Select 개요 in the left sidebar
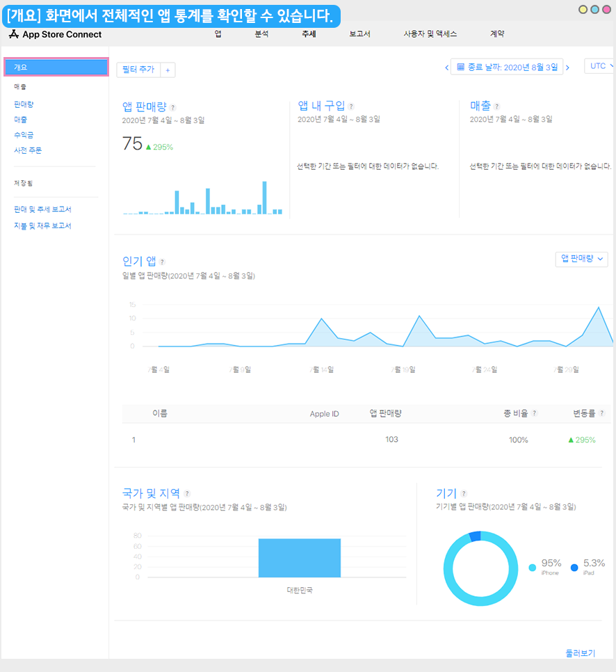This screenshot has width=616, height=672. [56, 67]
